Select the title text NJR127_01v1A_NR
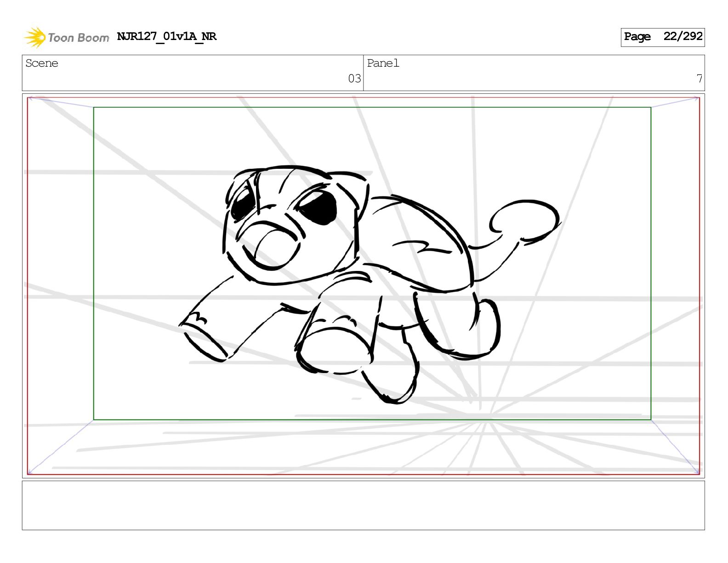728x563 pixels. [166, 36]
